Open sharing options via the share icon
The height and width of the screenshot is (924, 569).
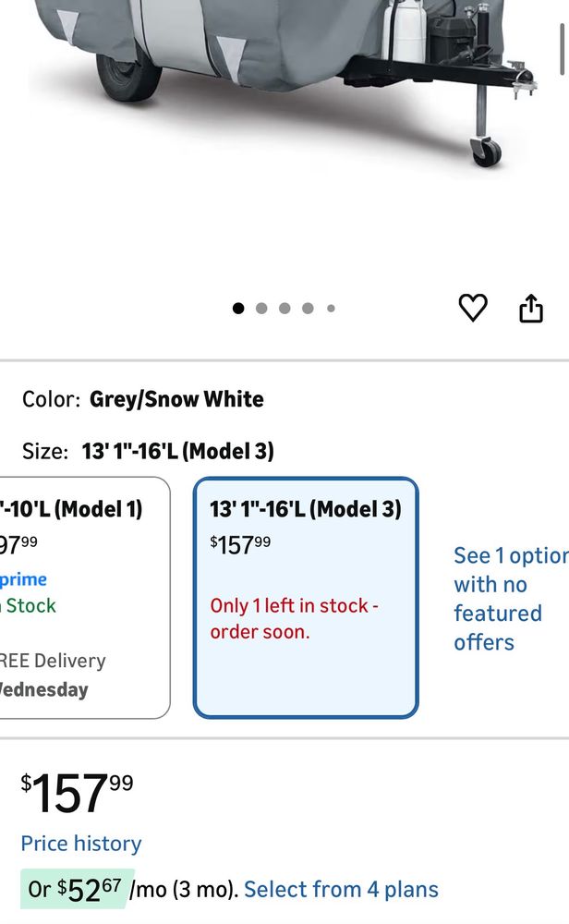coord(531,307)
